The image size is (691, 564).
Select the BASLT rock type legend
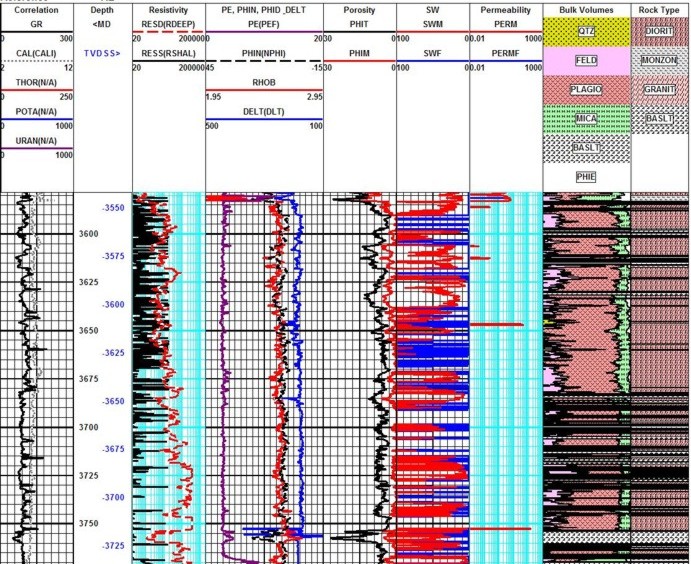click(x=660, y=118)
